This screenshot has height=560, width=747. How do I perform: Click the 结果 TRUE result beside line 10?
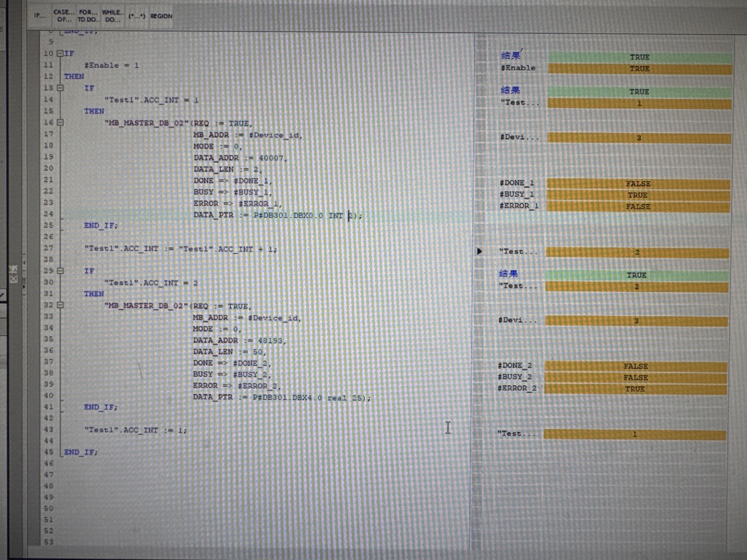tap(640, 57)
